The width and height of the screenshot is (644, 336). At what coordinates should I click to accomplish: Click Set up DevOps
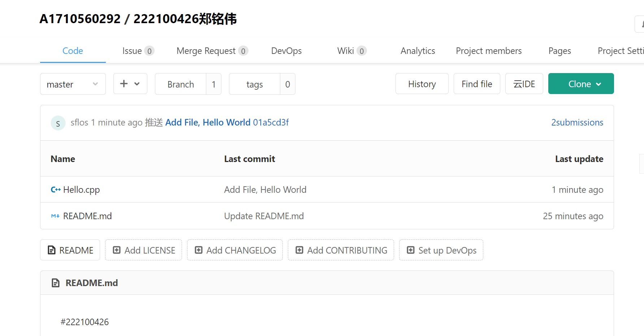pos(441,250)
